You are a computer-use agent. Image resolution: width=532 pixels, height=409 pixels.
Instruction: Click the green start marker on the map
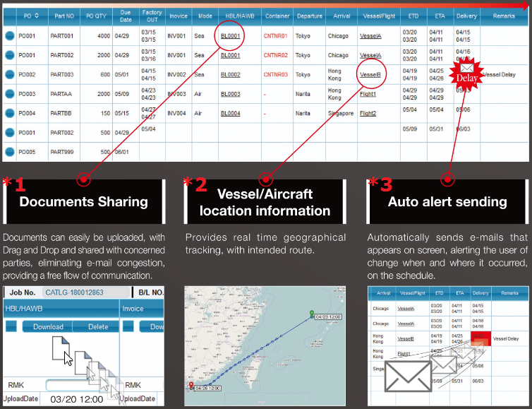pos(313,313)
